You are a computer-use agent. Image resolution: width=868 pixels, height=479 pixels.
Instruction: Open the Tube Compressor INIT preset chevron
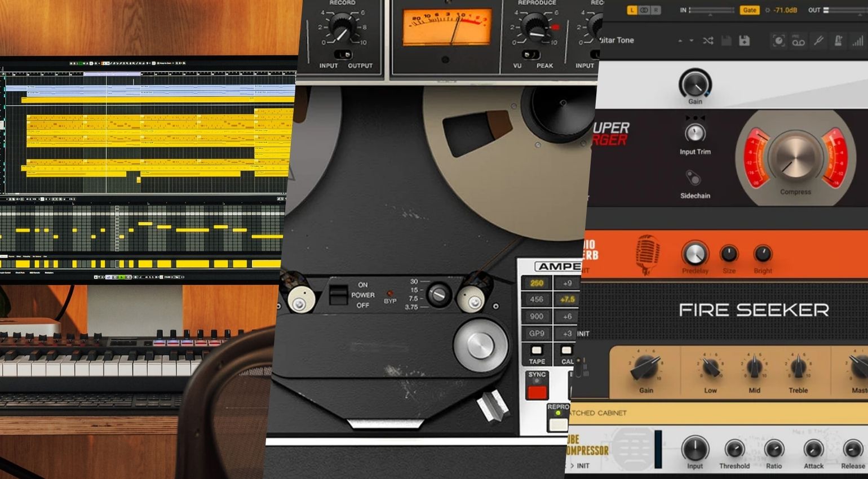(x=572, y=466)
